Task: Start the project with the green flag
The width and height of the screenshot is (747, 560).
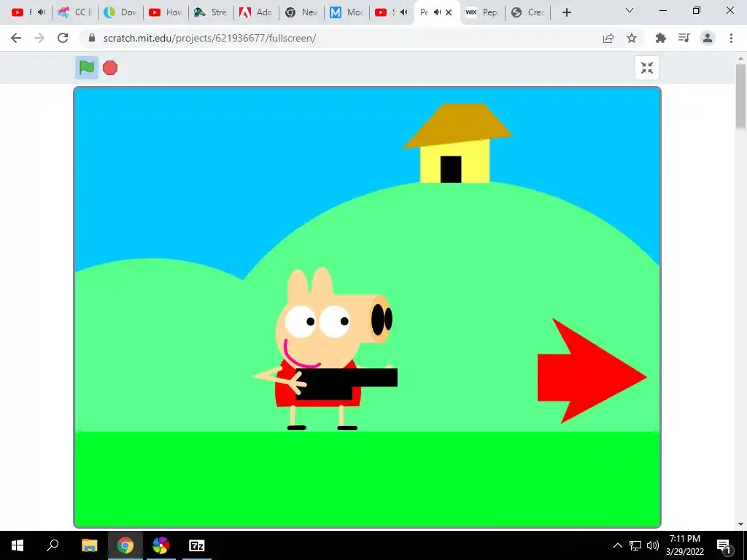Action: 86,68
